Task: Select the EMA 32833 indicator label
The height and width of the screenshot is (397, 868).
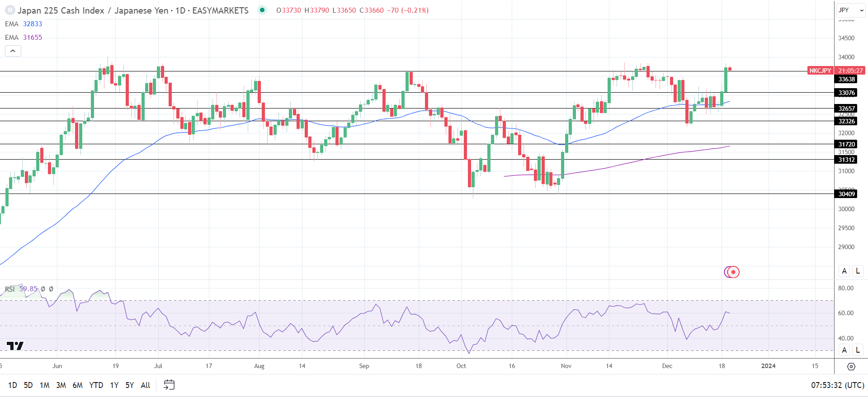Action: [24, 24]
